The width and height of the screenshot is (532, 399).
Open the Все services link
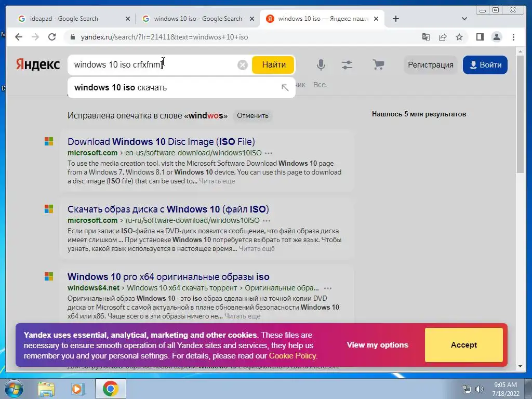(320, 85)
